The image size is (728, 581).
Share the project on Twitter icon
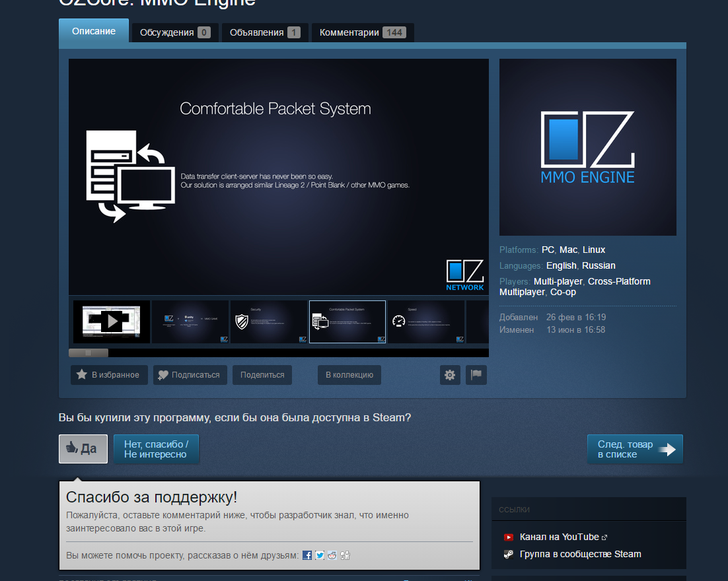[320, 555]
